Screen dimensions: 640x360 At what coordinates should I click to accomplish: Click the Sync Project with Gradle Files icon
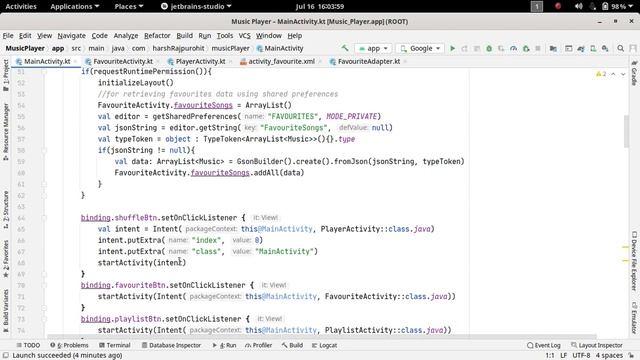[x=581, y=48]
